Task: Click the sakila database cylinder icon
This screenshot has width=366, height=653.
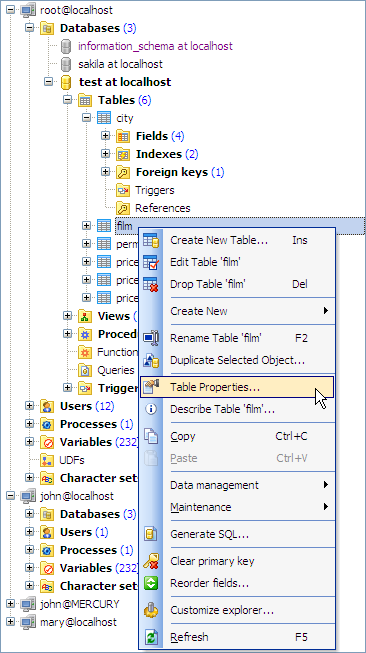Action: [x=66, y=64]
